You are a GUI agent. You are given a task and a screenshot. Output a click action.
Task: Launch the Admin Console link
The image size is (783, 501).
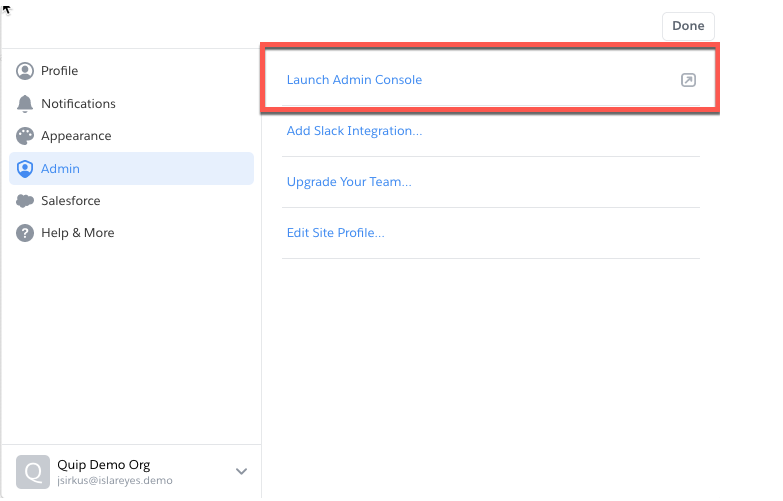point(354,80)
